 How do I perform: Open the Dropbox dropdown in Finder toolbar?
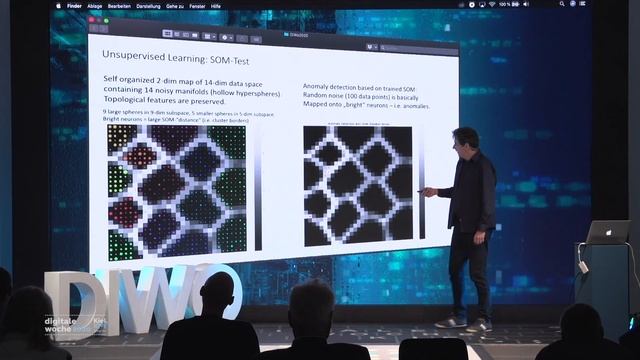371,47
